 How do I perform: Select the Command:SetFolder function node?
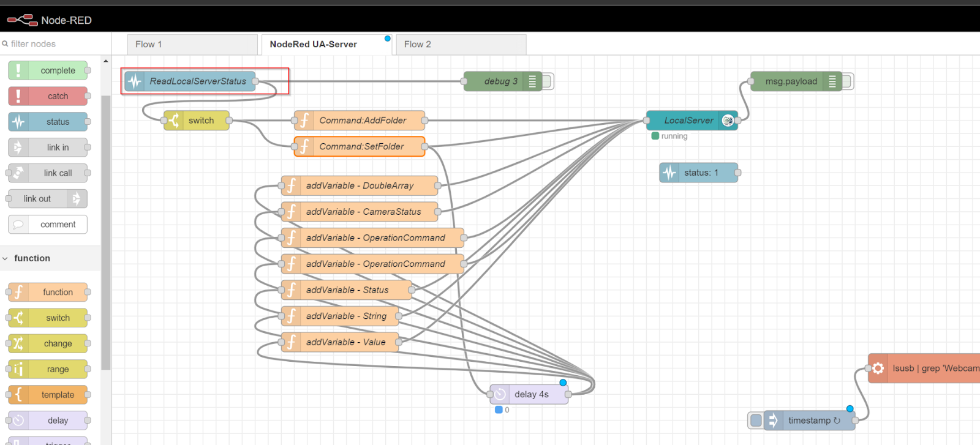[x=360, y=146]
